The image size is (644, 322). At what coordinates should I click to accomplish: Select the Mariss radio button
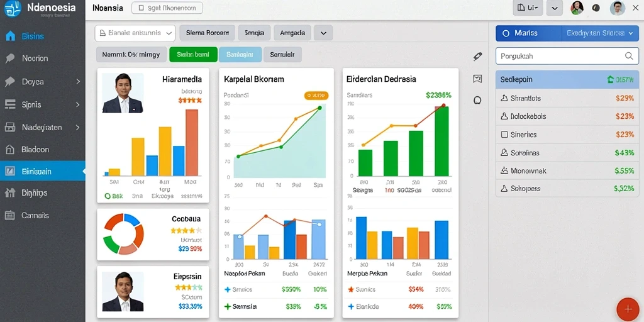click(506, 33)
